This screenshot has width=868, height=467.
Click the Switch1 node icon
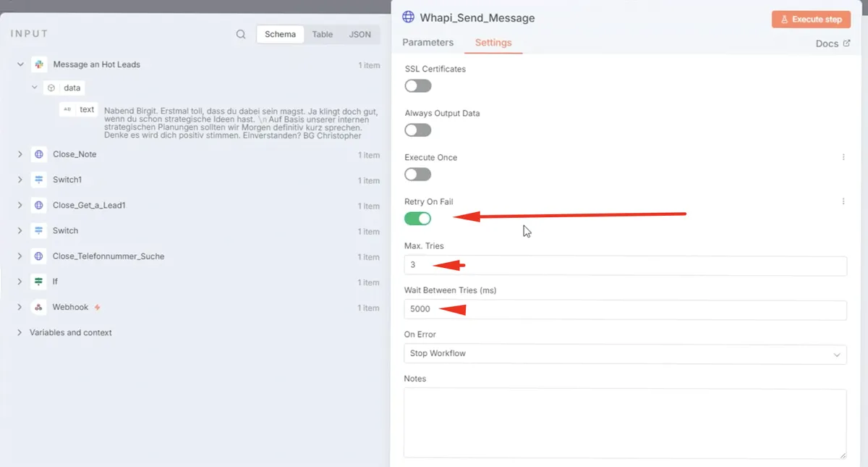click(39, 180)
